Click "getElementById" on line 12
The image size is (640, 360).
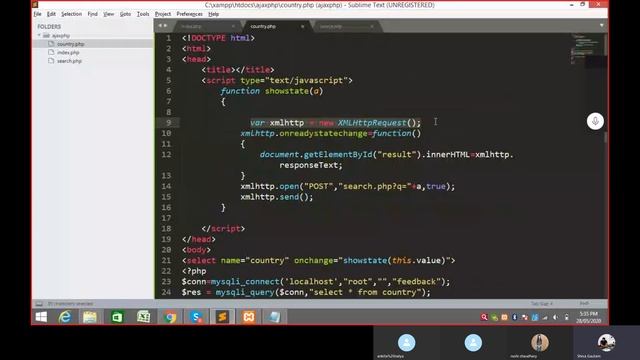338,155
